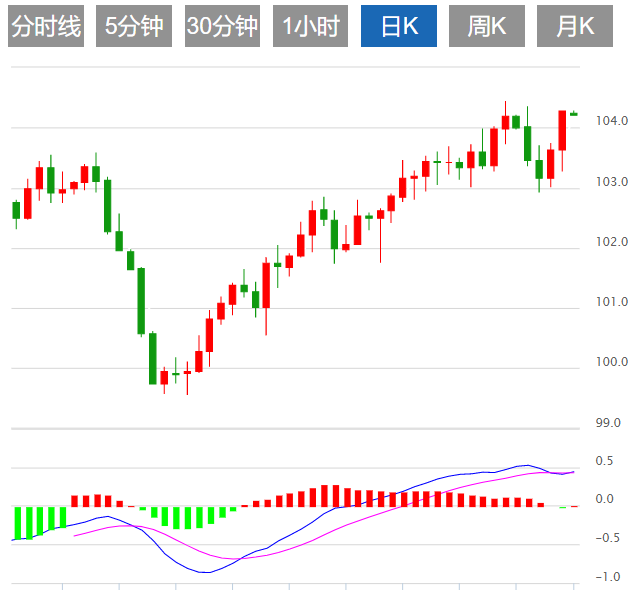Click the 0.0 MACD axis label

point(604,499)
